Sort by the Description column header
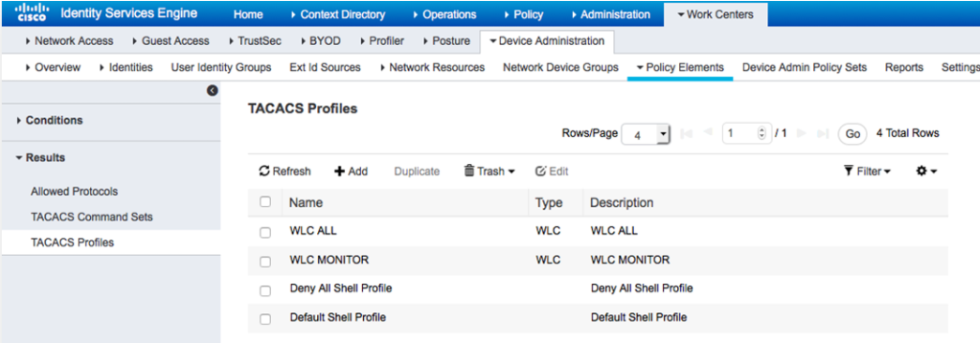The image size is (980, 343). click(622, 202)
